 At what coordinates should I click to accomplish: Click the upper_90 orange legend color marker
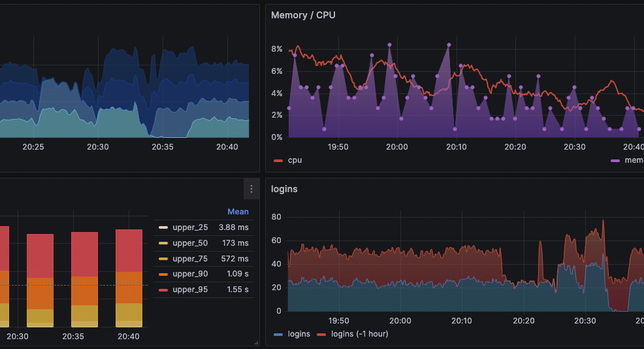coord(163,274)
